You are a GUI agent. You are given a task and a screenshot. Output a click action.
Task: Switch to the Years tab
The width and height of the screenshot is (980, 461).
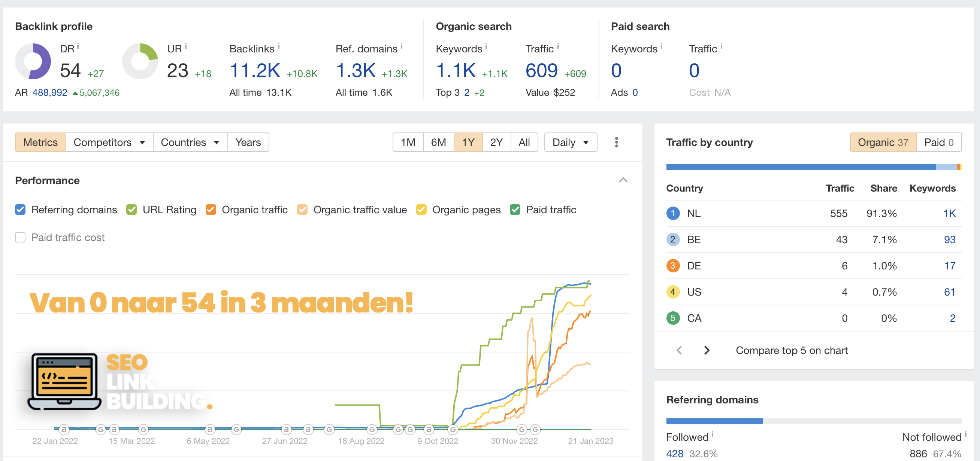(x=248, y=142)
